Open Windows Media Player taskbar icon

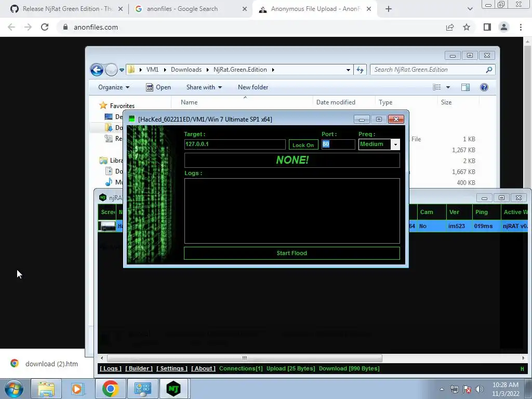point(77,389)
